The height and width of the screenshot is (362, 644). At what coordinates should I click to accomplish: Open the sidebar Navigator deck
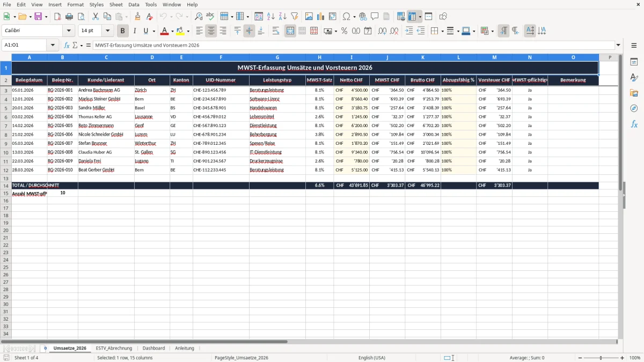pyautogui.click(x=634, y=108)
